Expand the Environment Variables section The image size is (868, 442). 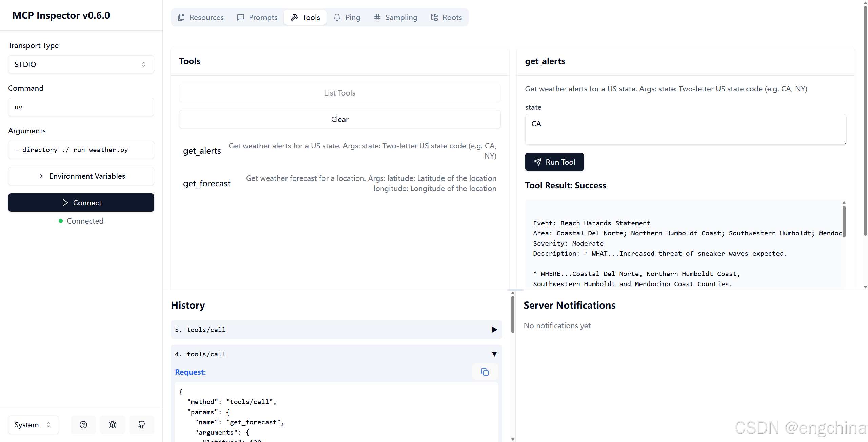tap(81, 176)
